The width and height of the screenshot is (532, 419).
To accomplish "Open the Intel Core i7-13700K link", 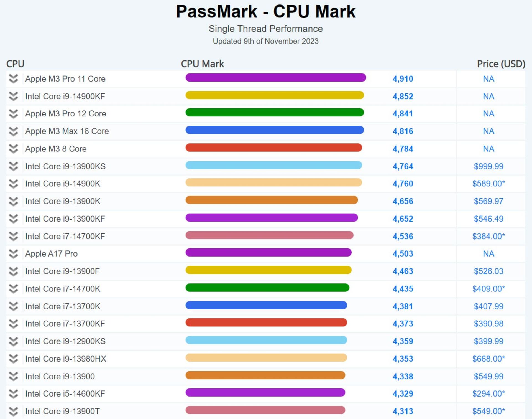I will click(x=63, y=306).
